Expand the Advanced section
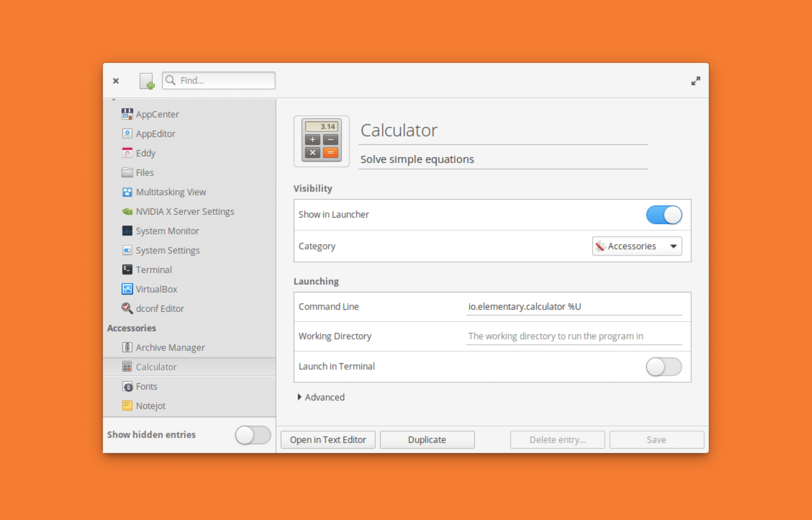This screenshot has width=812, height=520. pos(321,397)
